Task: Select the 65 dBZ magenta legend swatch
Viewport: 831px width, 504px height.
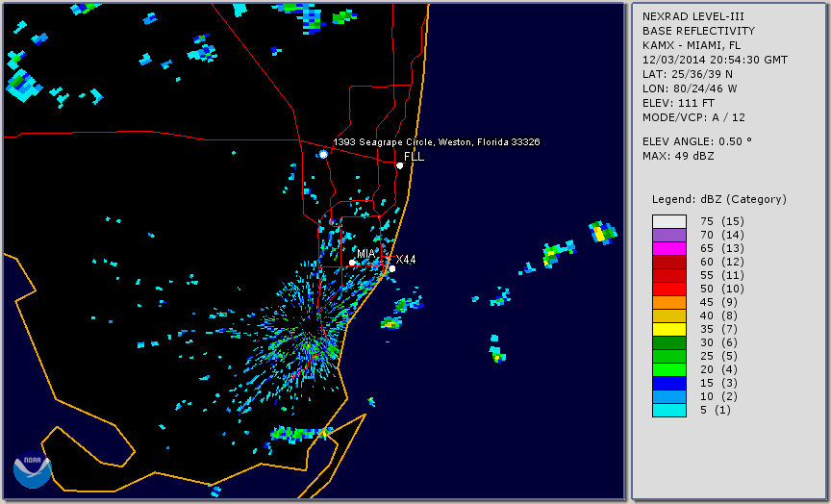Action: [x=669, y=248]
